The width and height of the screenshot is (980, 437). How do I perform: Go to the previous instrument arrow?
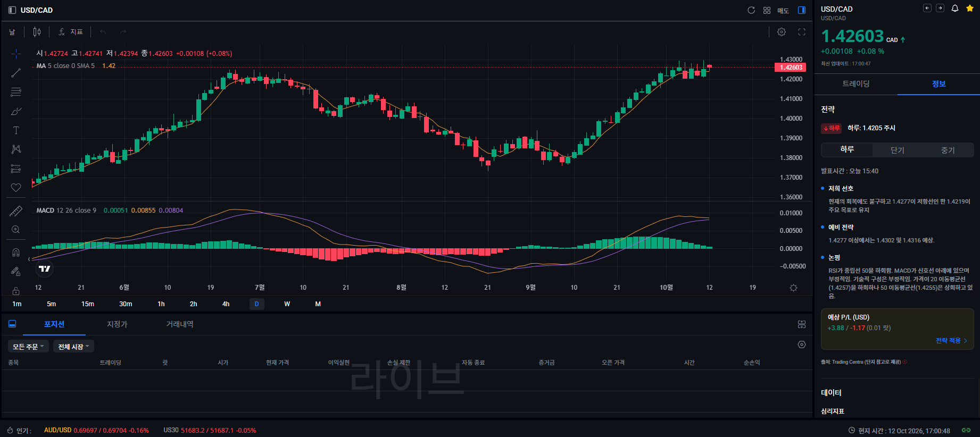pyautogui.click(x=927, y=8)
